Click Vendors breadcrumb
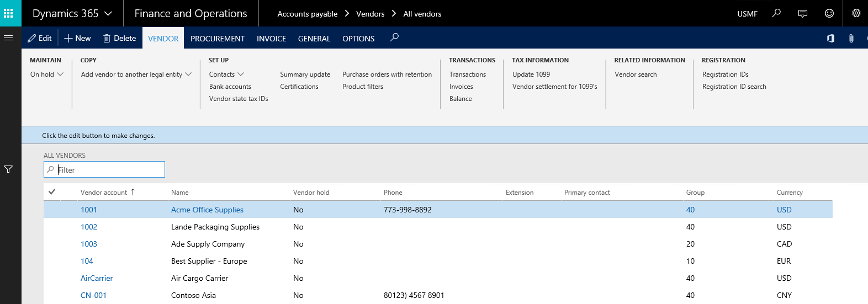The image size is (868, 304). tap(371, 14)
